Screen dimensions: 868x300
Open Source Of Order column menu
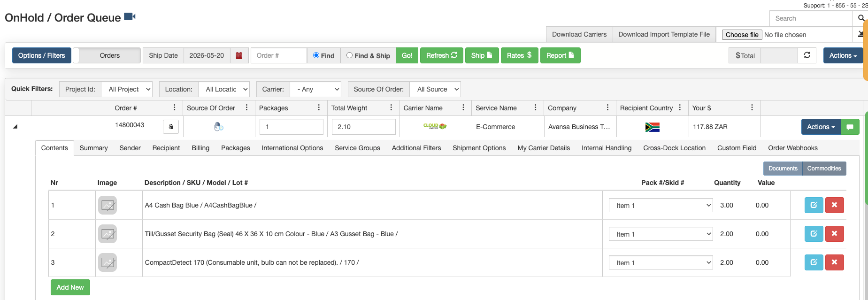(x=246, y=108)
